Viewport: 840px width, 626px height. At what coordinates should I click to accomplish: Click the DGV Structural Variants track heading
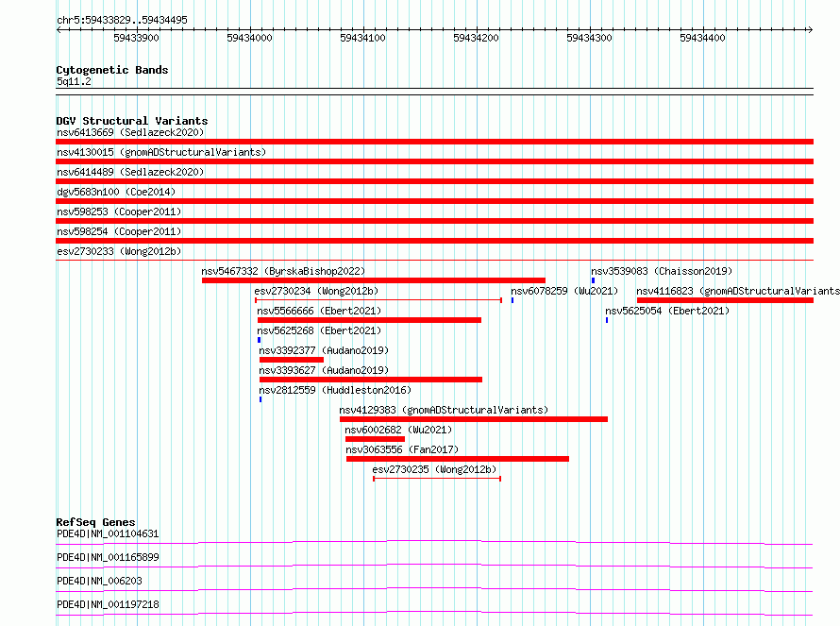[x=132, y=121]
